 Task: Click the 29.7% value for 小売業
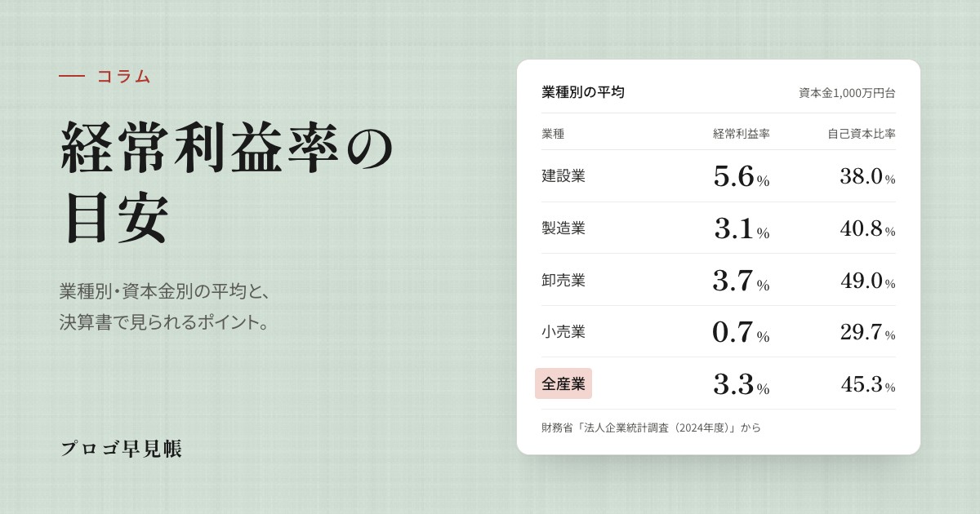point(867,332)
